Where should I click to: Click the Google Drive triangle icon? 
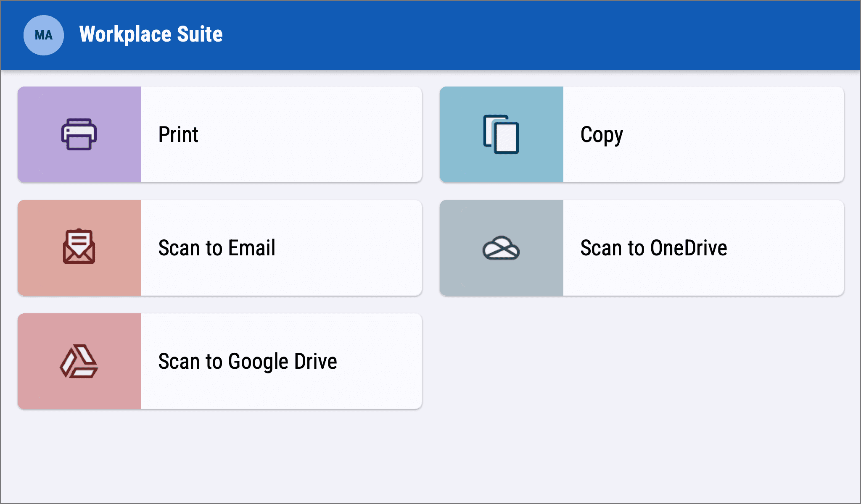79,361
